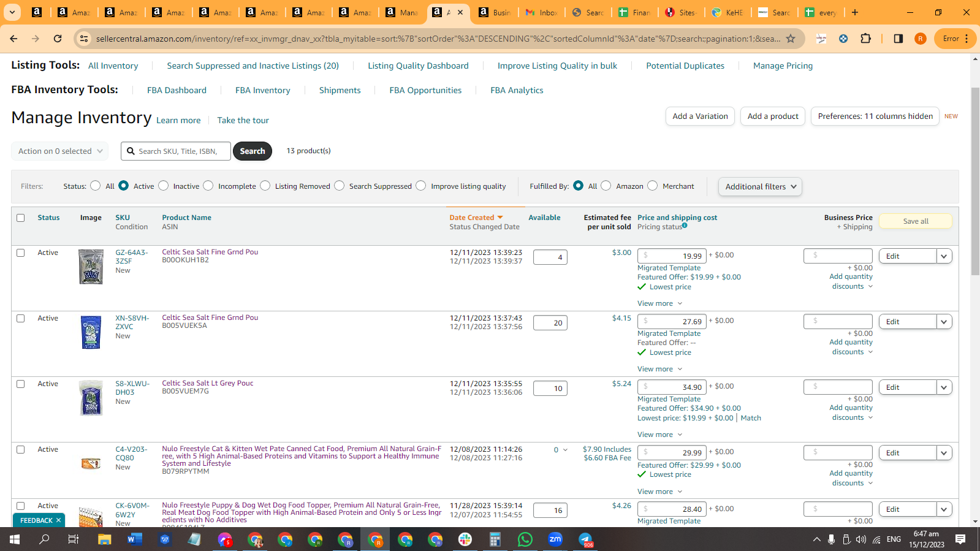Expand View more for the $27.69 listing

pos(659,369)
